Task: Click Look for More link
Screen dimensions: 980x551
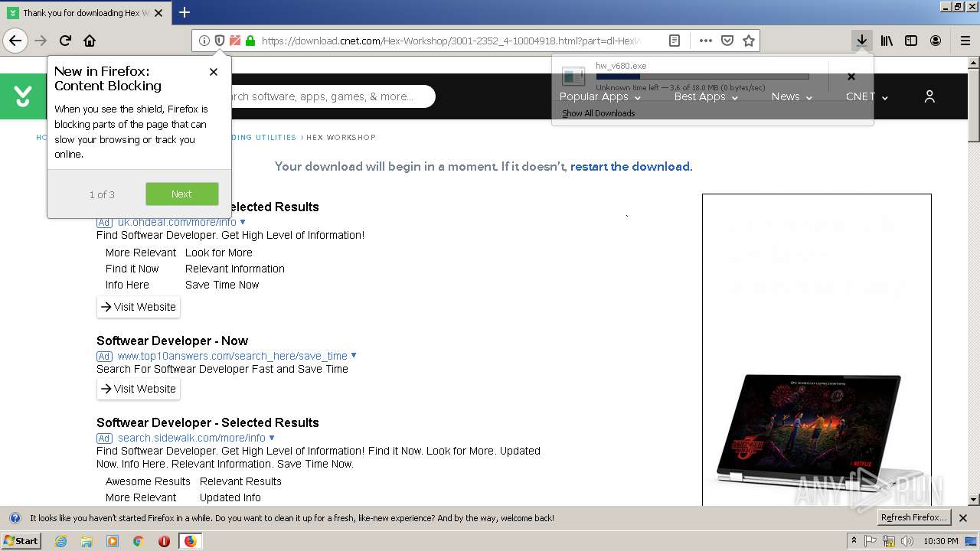Action: pyautogui.click(x=219, y=253)
